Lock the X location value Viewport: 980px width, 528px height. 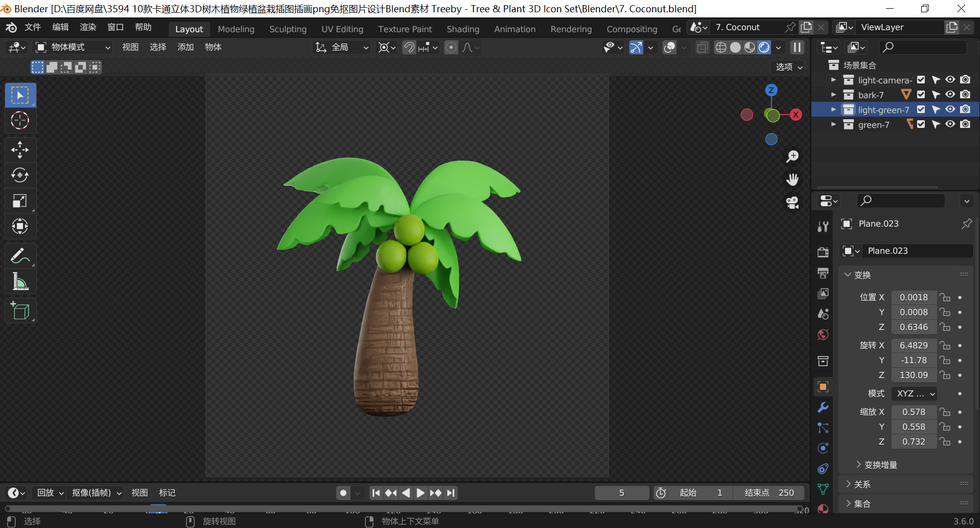point(945,297)
